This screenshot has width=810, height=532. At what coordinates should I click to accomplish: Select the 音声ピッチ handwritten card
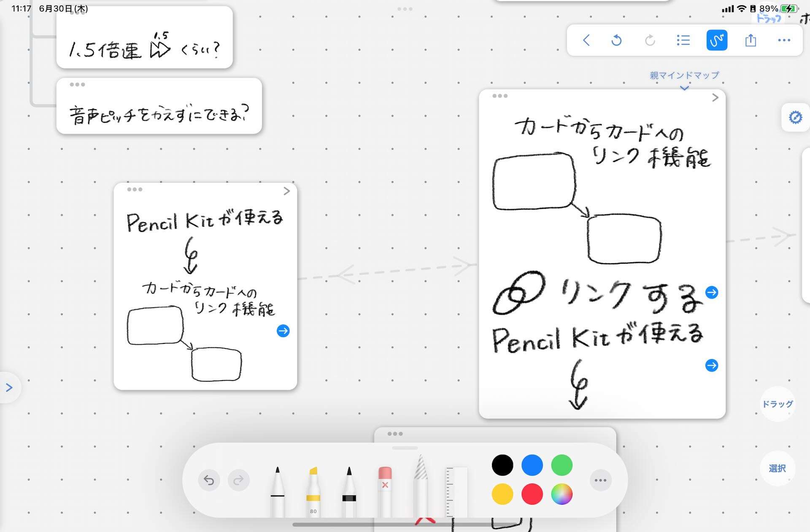click(x=159, y=106)
